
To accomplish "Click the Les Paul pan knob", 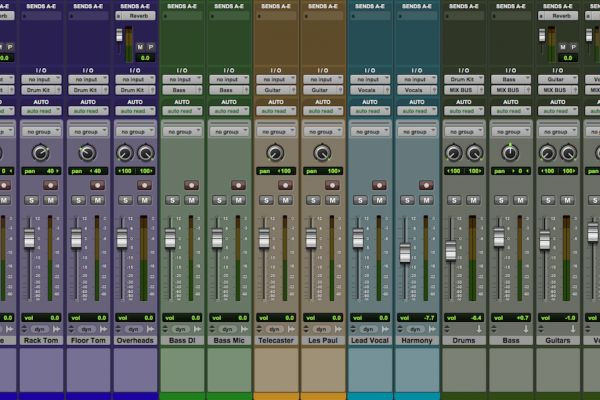I will point(322,153).
